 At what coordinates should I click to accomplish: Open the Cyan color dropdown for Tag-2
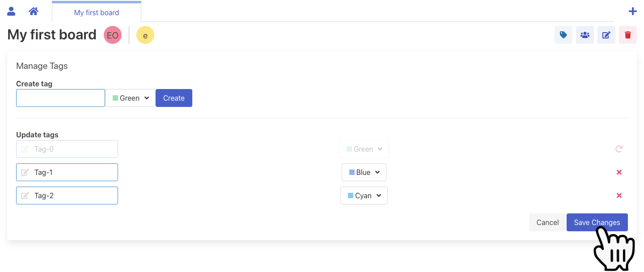click(364, 195)
